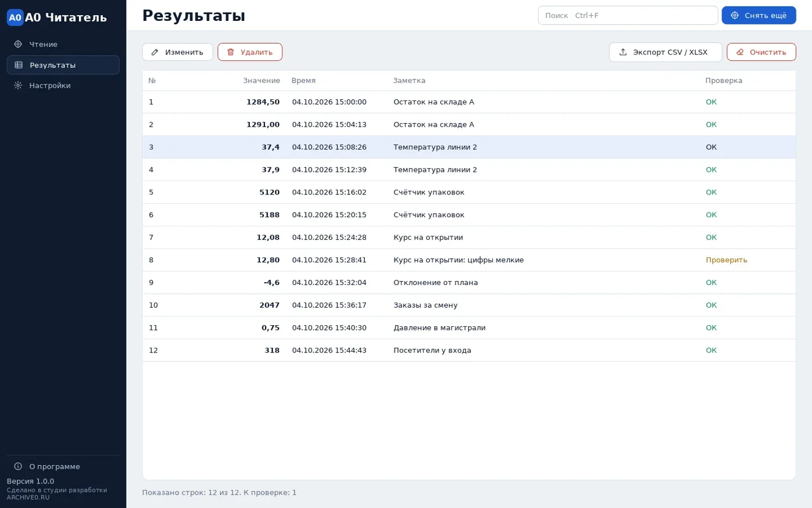
Task: Click the Время column header
Action: pyautogui.click(x=303, y=81)
